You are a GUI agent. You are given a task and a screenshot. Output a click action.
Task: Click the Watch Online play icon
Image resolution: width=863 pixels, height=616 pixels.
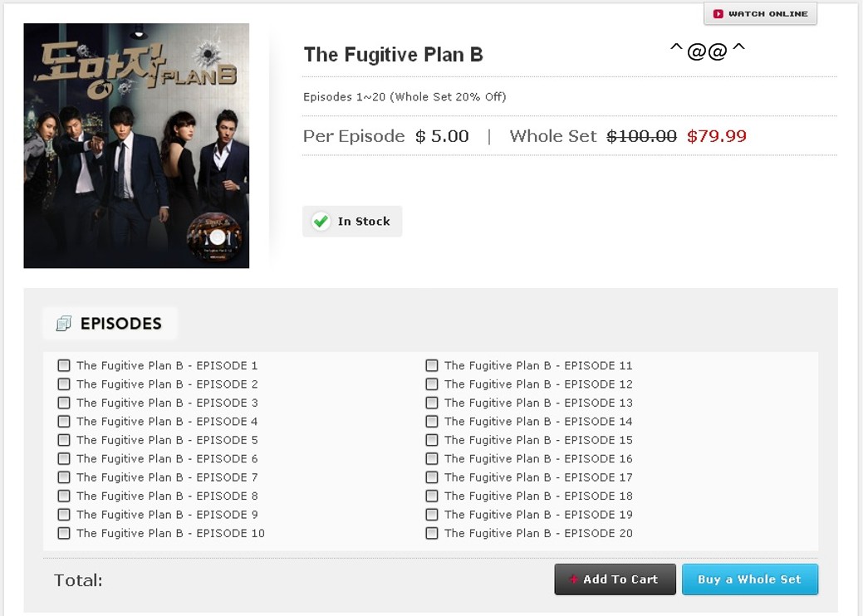tap(718, 14)
